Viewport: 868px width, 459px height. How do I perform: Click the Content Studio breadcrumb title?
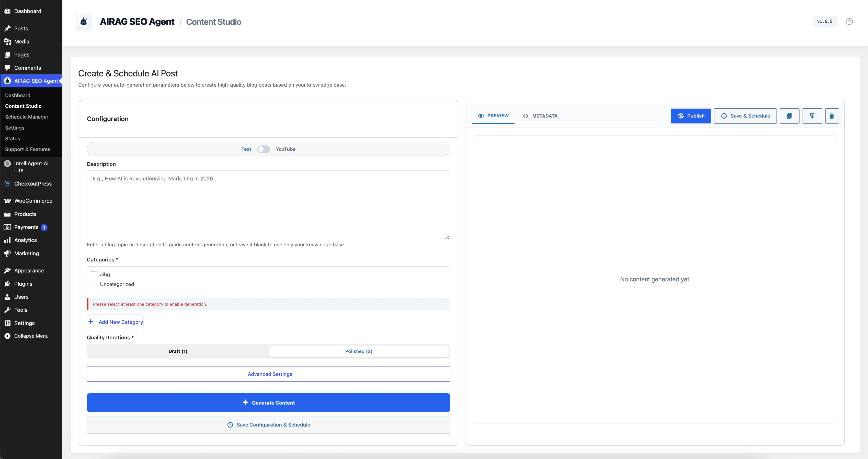214,22
